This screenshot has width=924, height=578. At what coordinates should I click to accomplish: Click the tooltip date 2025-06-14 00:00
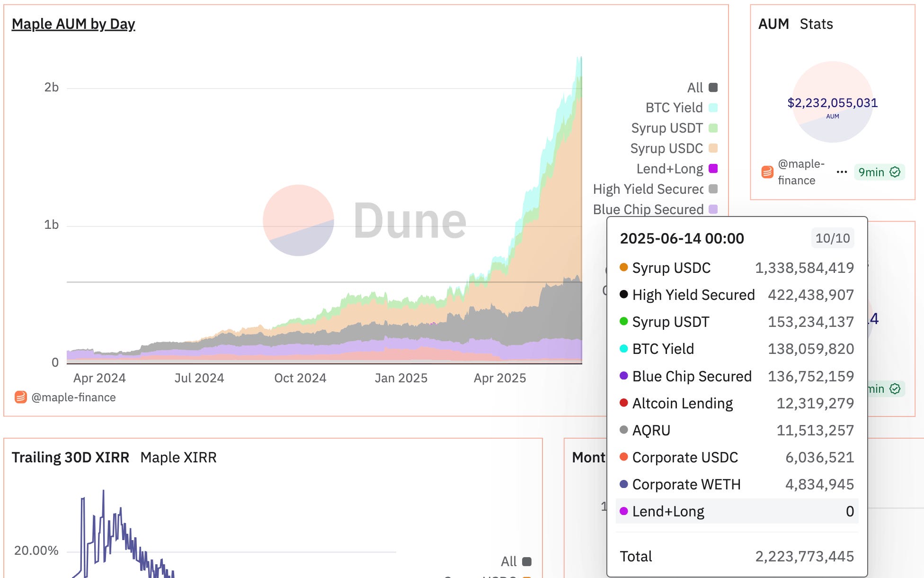click(682, 238)
